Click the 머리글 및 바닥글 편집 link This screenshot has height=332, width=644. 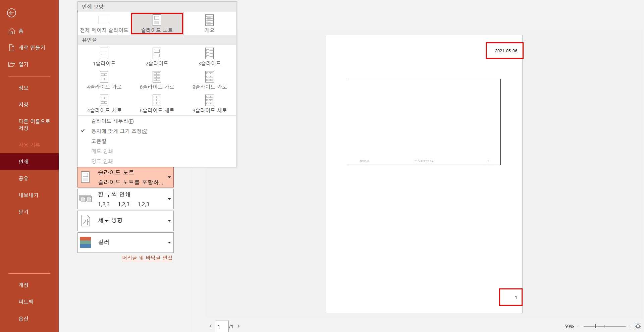point(147,258)
